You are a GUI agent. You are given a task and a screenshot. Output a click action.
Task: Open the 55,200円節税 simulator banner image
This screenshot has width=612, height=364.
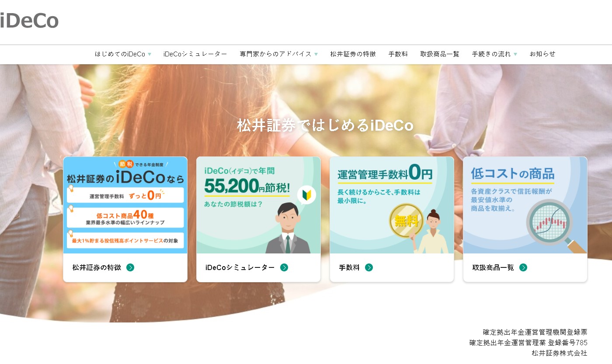tap(258, 205)
